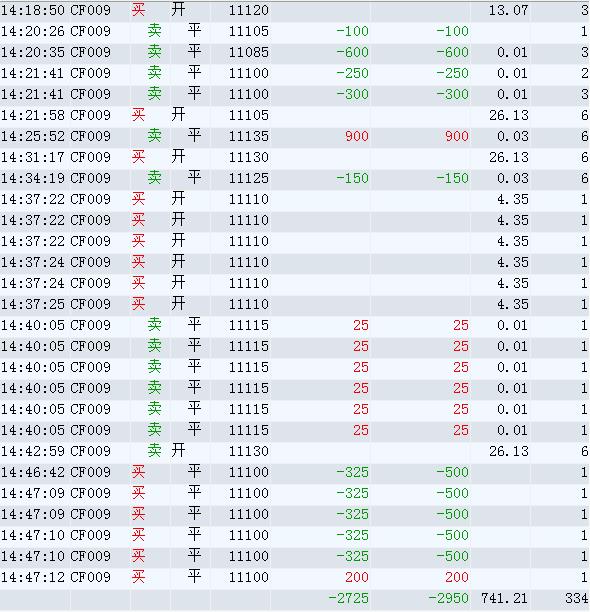The image size is (590, 612).
Task: Select the 14:37:25 buy open row
Action: tap(295, 304)
